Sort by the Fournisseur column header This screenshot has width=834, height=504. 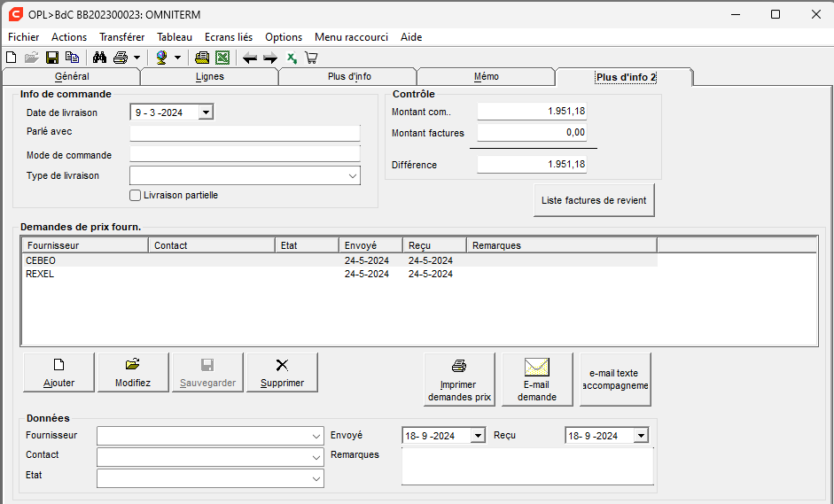(84, 245)
